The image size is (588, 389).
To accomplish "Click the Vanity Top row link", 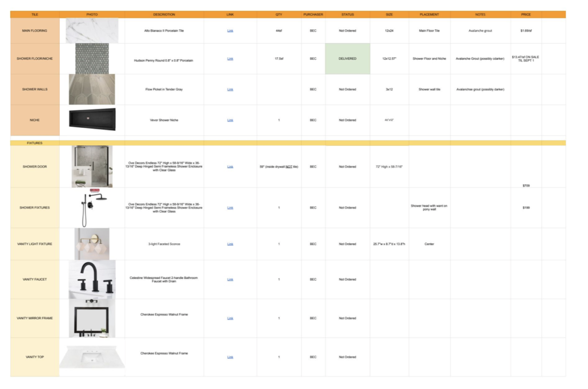I will pyautogui.click(x=230, y=357).
